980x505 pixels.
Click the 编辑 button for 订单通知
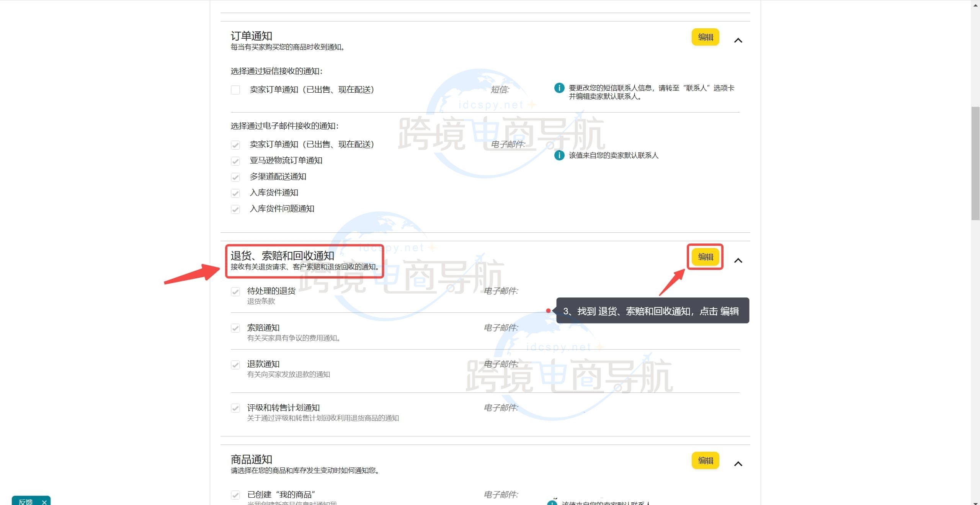click(706, 37)
